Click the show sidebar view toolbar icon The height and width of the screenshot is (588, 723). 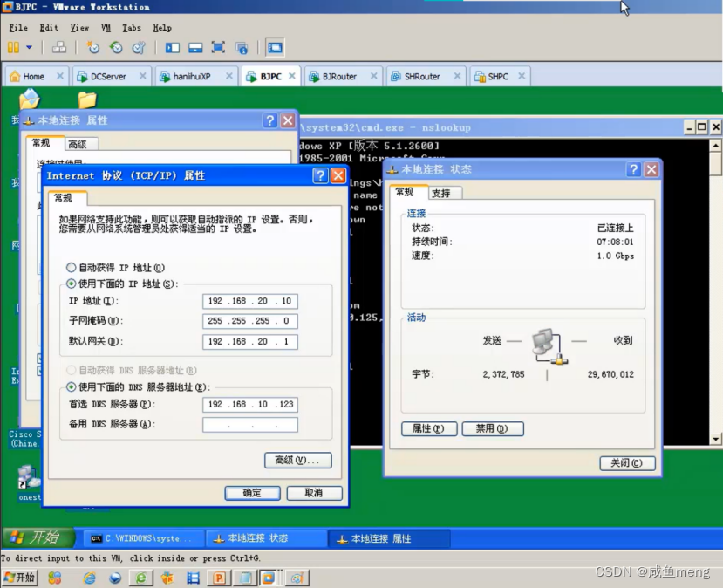(x=173, y=47)
